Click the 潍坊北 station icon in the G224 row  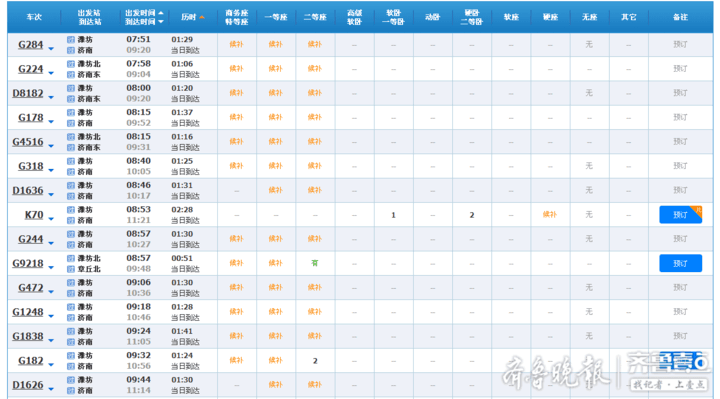click(71, 64)
